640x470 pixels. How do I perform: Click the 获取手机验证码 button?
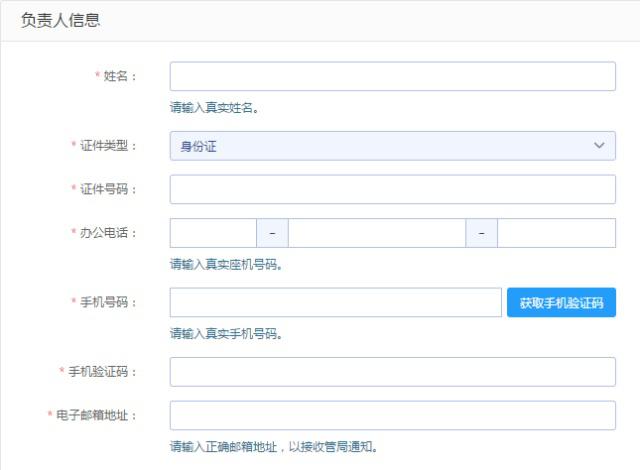(561, 302)
